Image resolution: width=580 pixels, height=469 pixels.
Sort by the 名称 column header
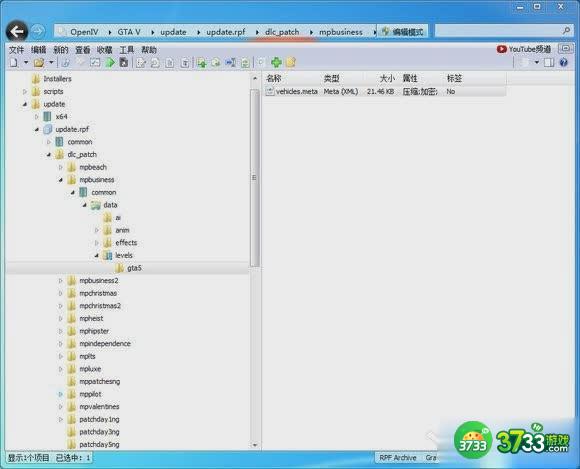point(274,78)
